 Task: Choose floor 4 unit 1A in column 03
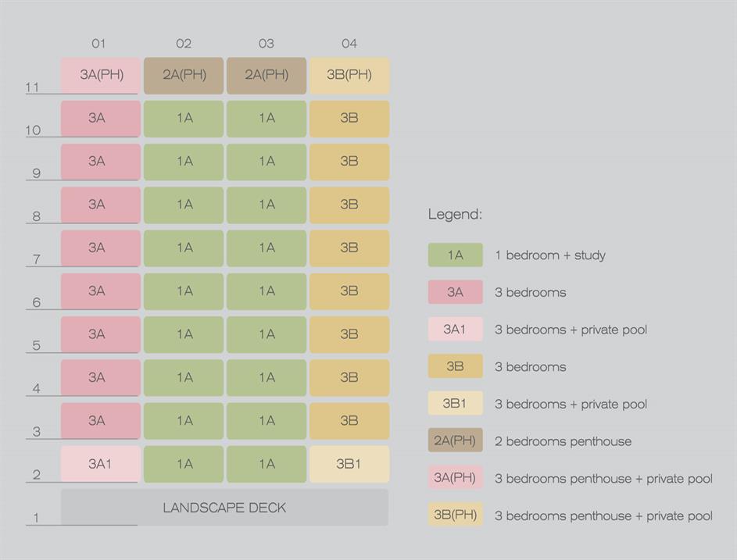click(x=267, y=377)
